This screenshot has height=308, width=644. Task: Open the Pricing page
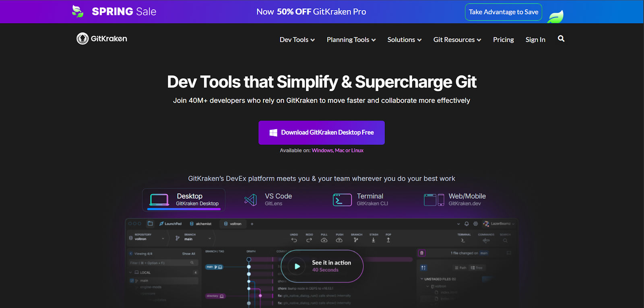click(503, 40)
